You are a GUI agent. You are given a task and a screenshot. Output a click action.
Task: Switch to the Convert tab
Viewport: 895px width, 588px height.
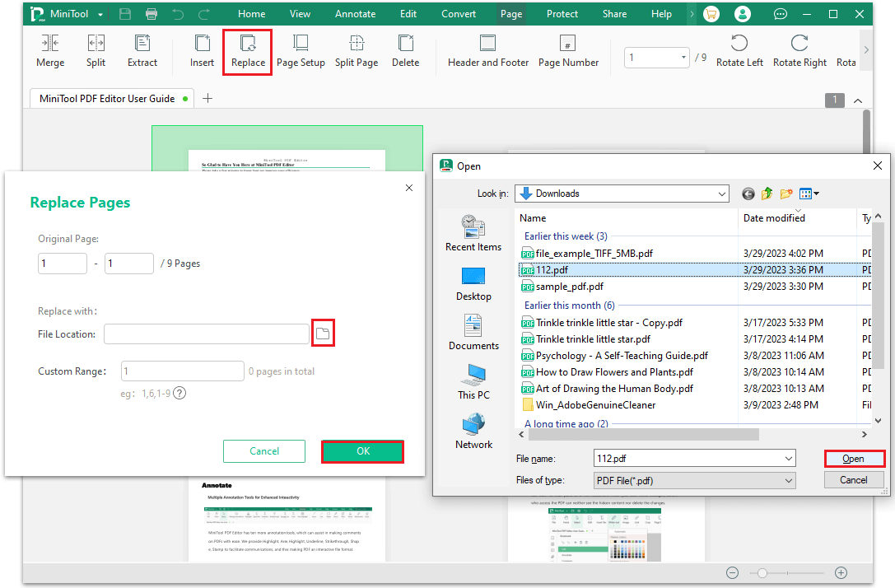pos(459,14)
